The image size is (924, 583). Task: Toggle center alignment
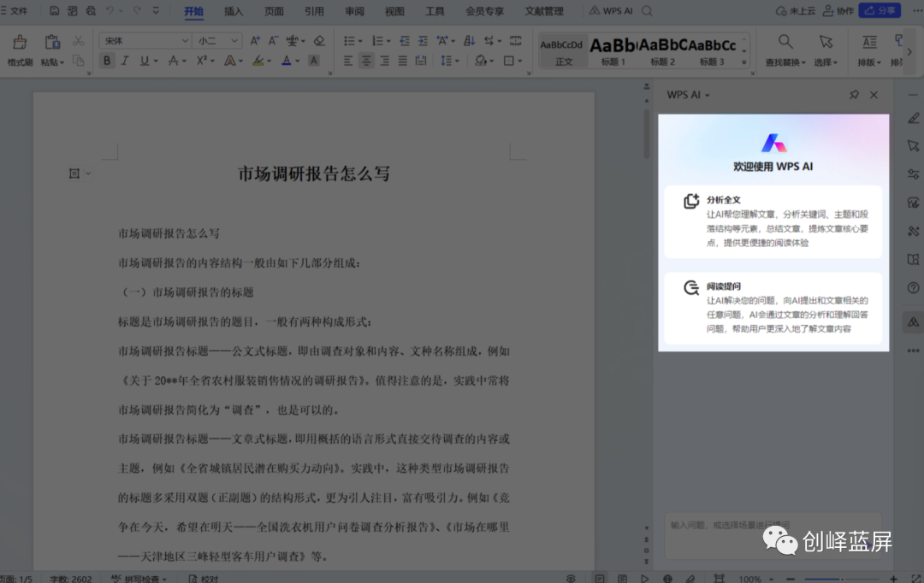[366, 60]
